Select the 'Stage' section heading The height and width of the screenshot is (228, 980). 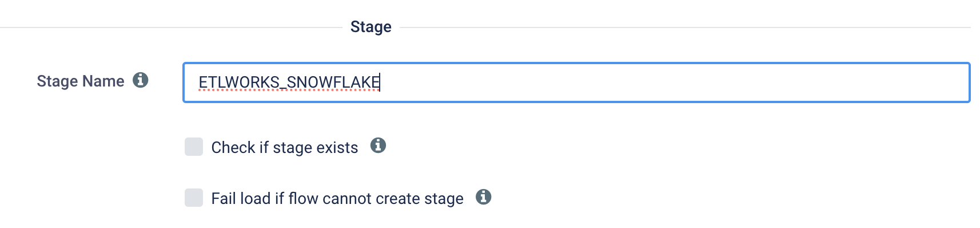371,27
